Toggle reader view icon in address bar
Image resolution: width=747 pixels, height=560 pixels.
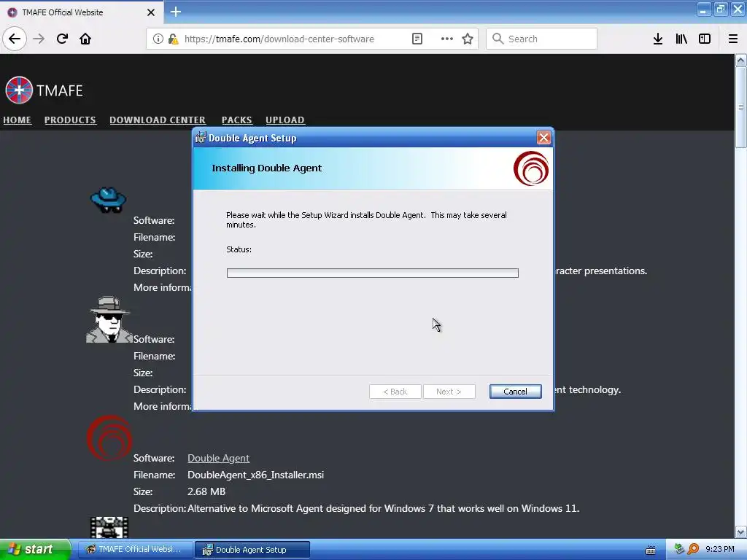tap(417, 39)
